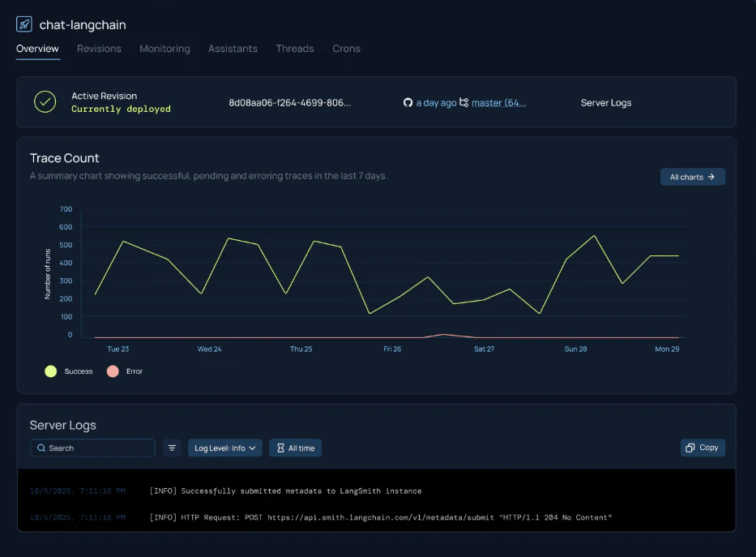756x557 pixels.
Task: Open the Crons tab
Action: coord(346,49)
